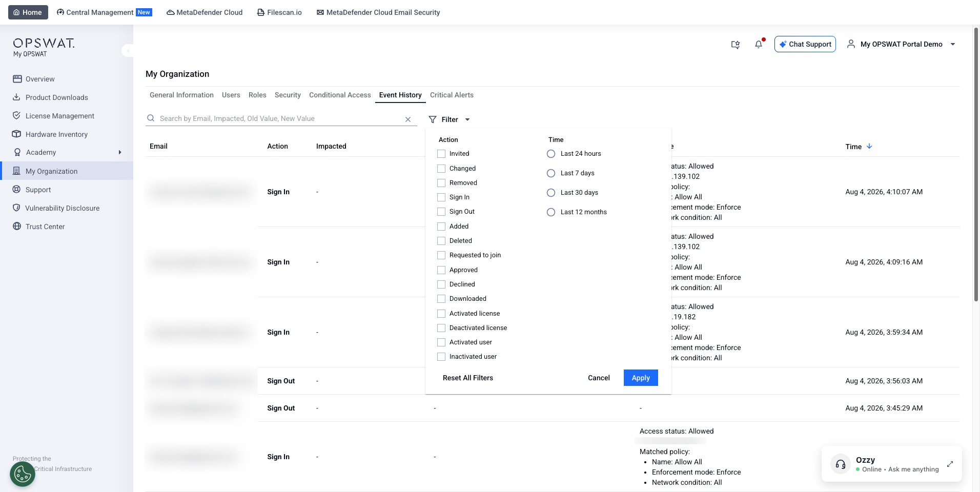Click the search magnifier icon
Image resolution: width=980 pixels, height=492 pixels.
151,118
